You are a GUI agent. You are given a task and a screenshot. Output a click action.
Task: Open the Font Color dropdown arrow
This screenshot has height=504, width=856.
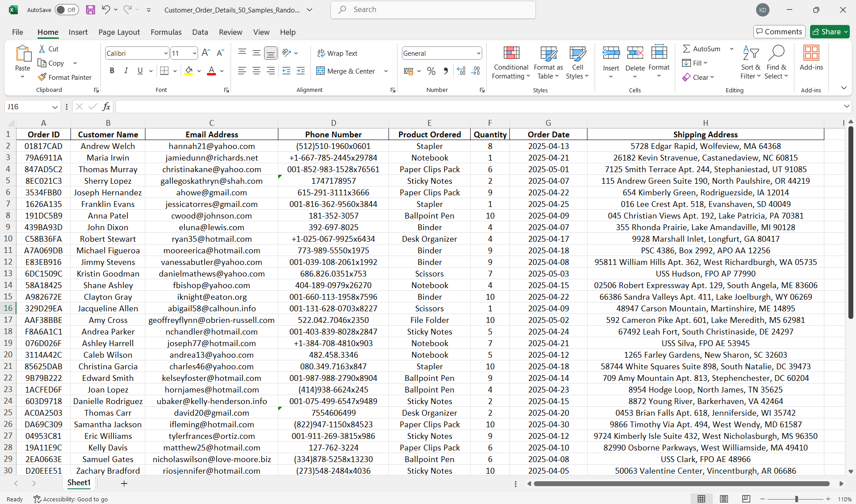tap(222, 71)
